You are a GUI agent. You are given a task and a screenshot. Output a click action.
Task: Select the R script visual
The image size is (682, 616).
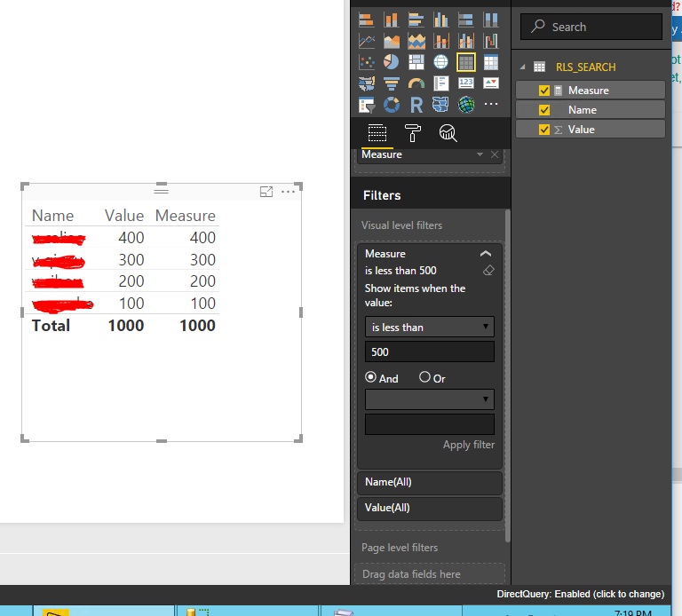pos(416,105)
